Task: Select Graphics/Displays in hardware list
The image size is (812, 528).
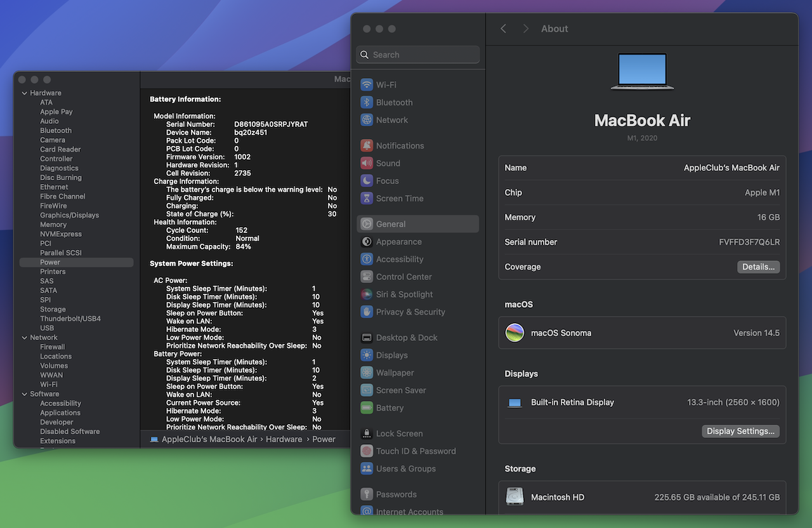Action: coord(70,215)
